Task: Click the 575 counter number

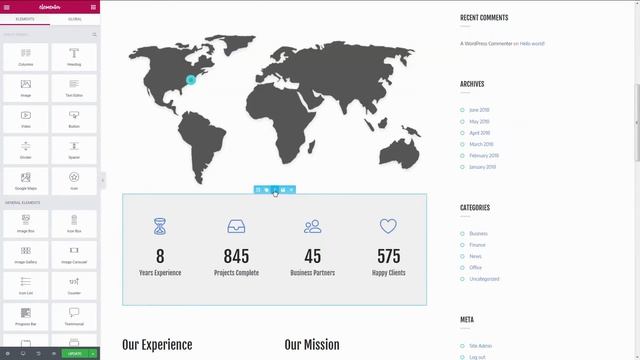Action: 389,256
